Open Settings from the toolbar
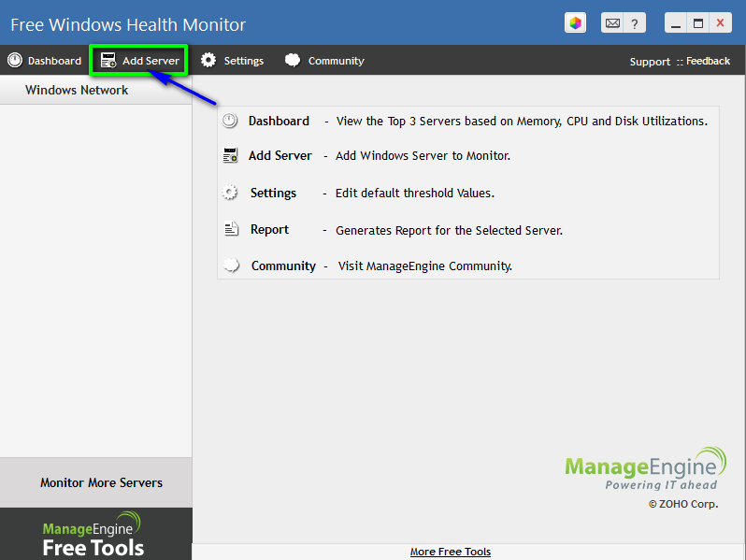 coord(232,61)
